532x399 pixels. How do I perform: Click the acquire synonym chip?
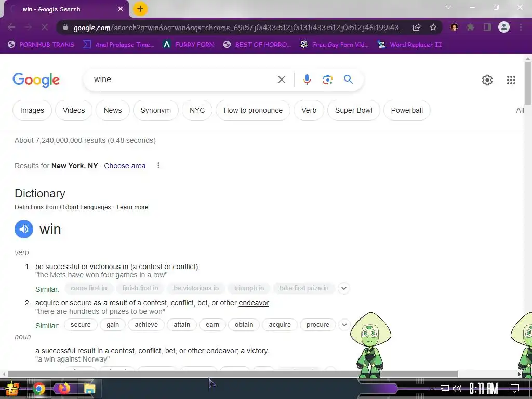pyautogui.click(x=280, y=325)
